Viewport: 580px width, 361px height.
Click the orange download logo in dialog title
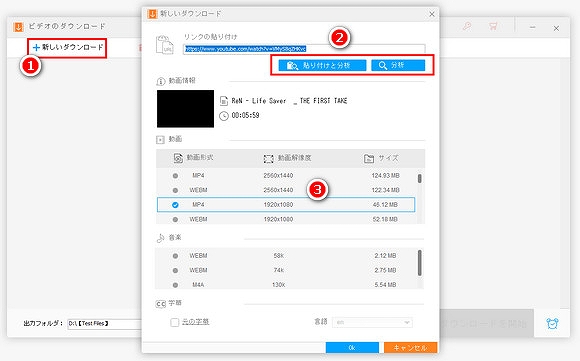pyautogui.click(x=152, y=14)
